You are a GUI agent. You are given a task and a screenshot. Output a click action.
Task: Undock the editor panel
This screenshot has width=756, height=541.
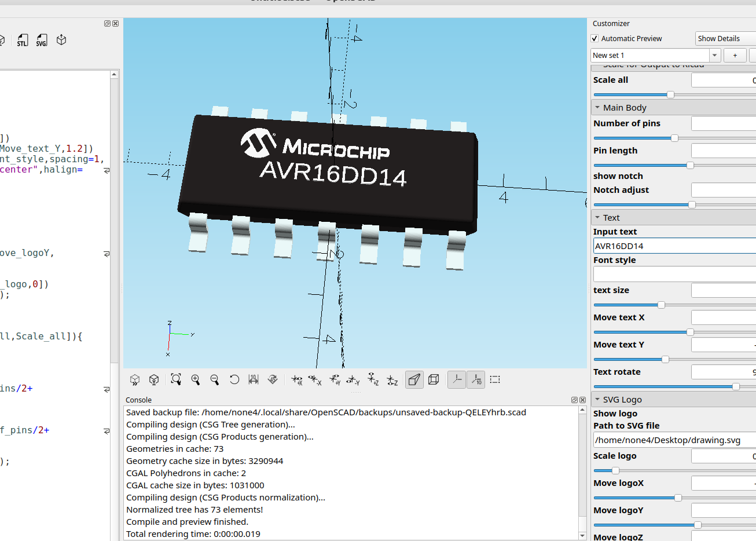107,24
